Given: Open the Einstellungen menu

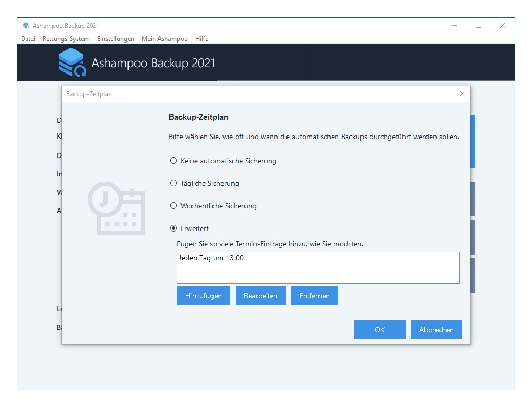Looking at the screenshot, I should (x=116, y=39).
